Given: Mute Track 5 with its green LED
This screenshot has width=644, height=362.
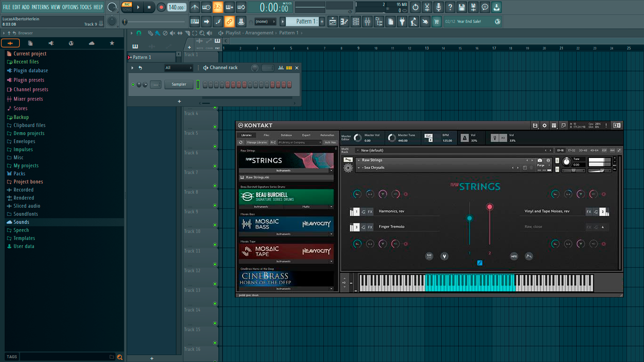Looking at the screenshot, I should click(x=215, y=147).
